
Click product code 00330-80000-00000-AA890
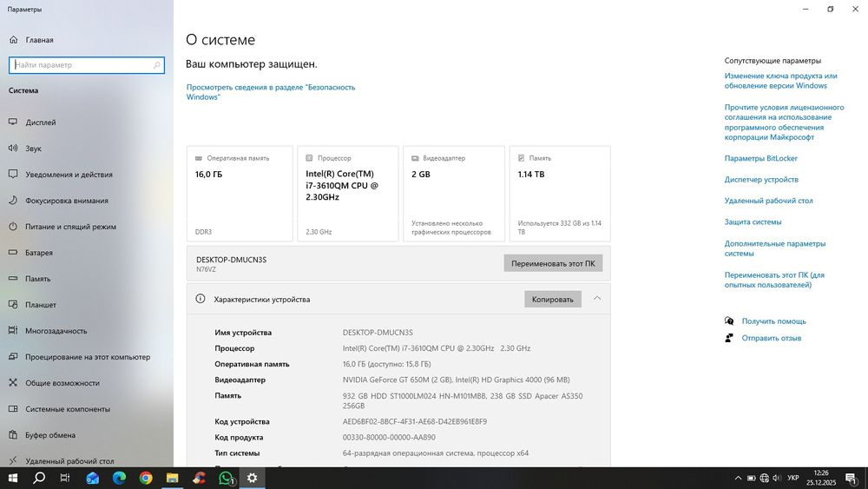[x=389, y=437]
